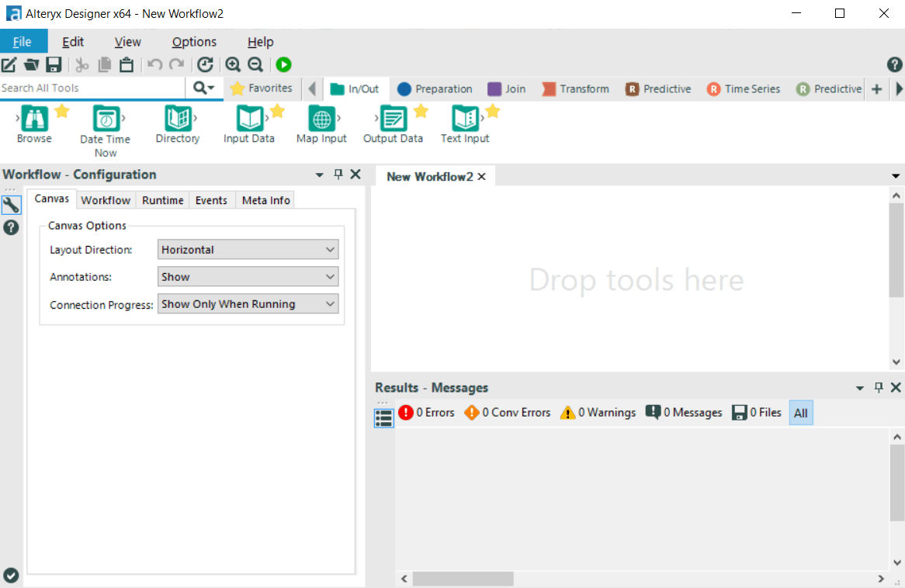Screen dimensions: 905x588
Task: Select the Transform tool category
Action: 575,89
